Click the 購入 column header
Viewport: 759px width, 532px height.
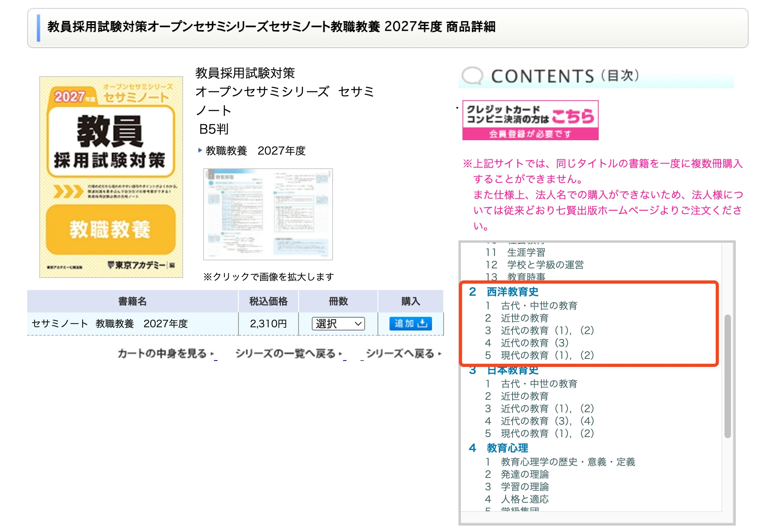tap(411, 301)
